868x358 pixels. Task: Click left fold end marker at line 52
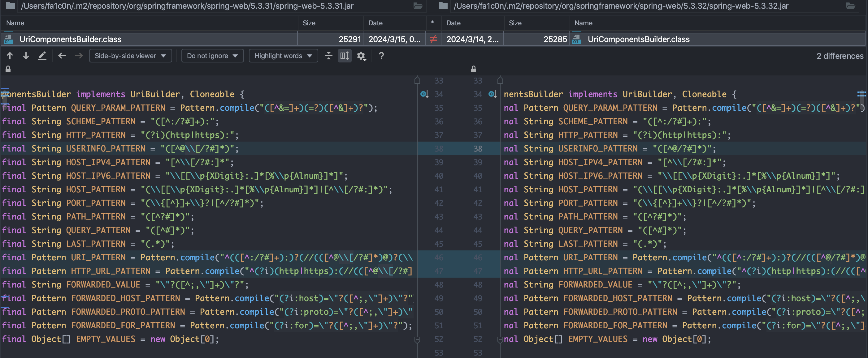(417, 340)
